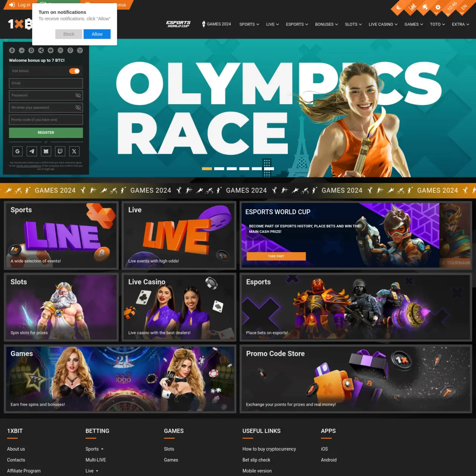Screen dimensions: 476x476
Task: Open Bet slip check link
Action: [x=256, y=460]
